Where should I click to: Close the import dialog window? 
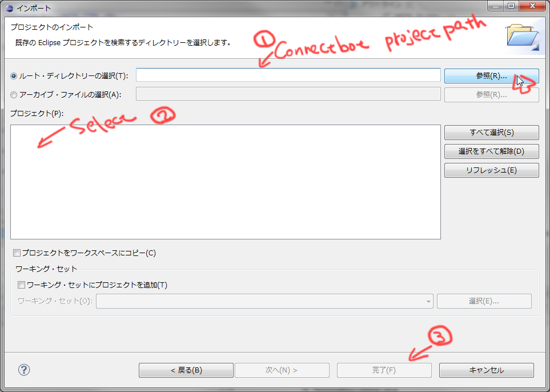click(532, 6)
